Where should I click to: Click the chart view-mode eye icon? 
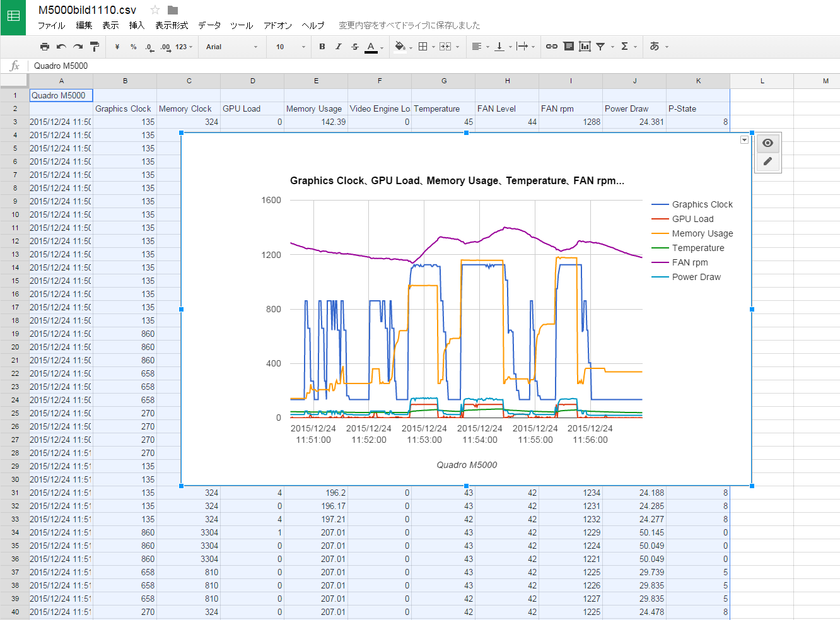coord(767,143)
